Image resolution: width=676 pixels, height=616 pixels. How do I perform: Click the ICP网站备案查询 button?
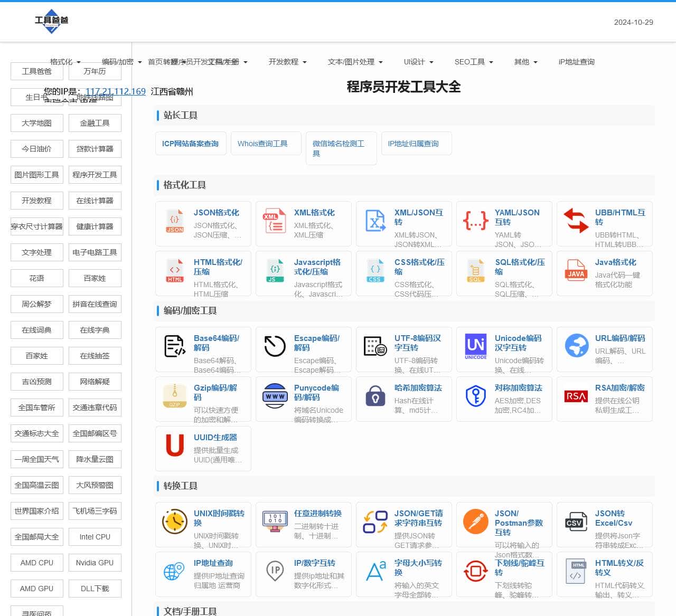[x=190, y=144]
